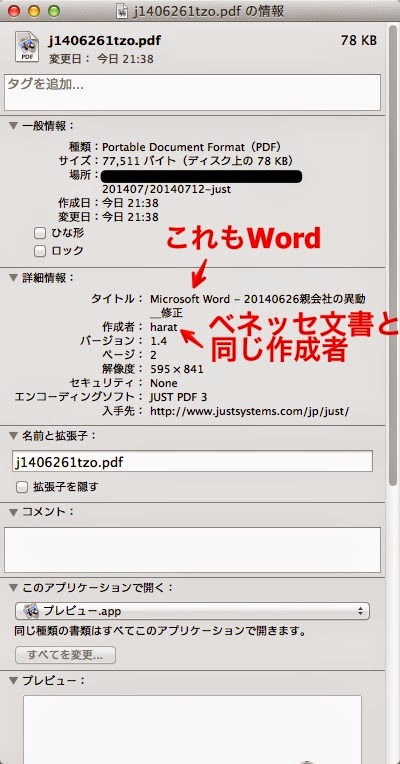The image size is (400, 764).
Task: Collapse the 詳細情報 section
Action: coord(13,278)
